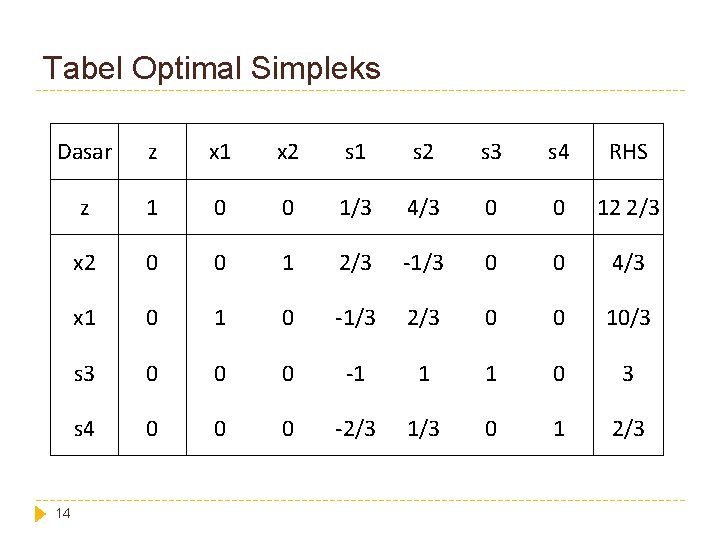The height and width of the screenshot is (540, 720).
Task: Select the 3 in RHS column
Action: pos(628,373)
